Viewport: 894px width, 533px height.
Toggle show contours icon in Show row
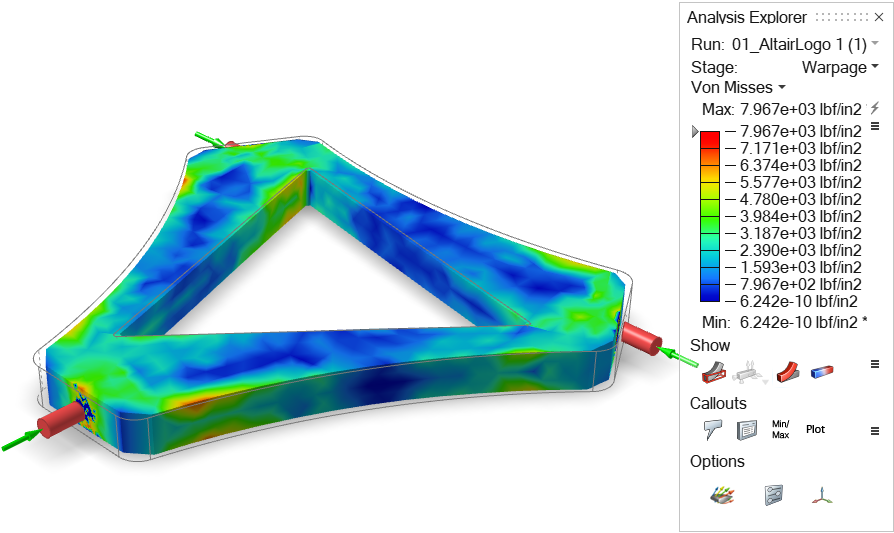pos(822,372)
